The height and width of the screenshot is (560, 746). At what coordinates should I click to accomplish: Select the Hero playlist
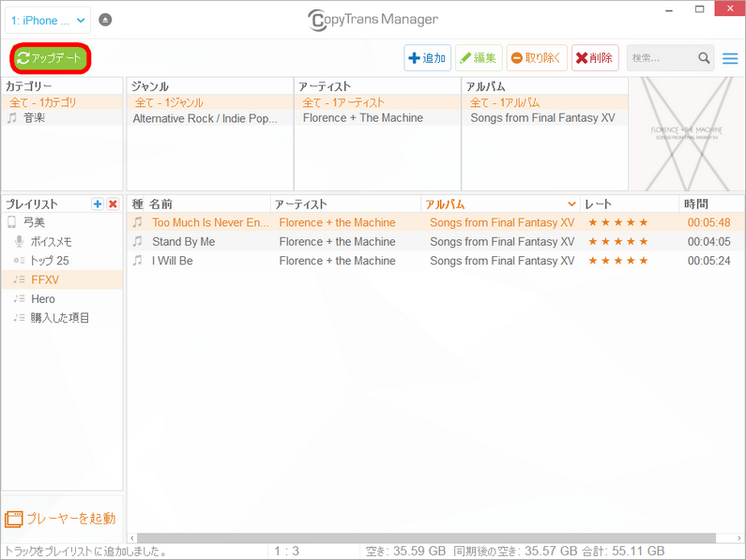(x=62, y=299)
